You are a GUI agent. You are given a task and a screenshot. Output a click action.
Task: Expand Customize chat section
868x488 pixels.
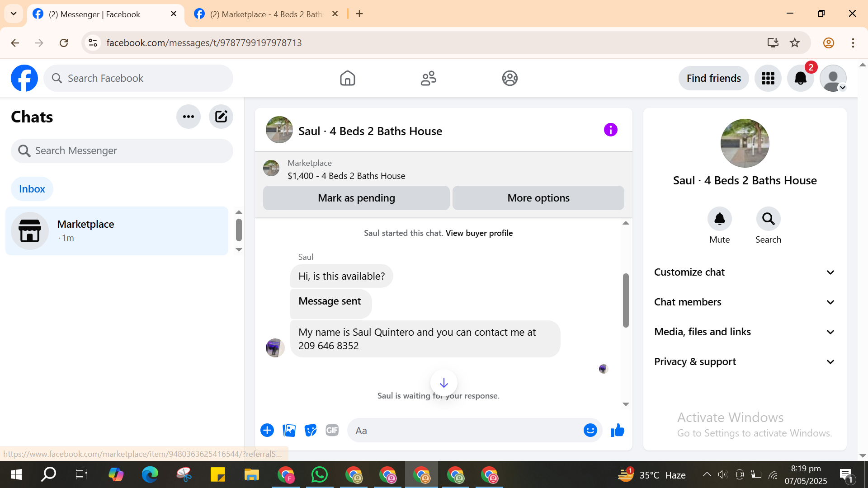coord(745,272)
